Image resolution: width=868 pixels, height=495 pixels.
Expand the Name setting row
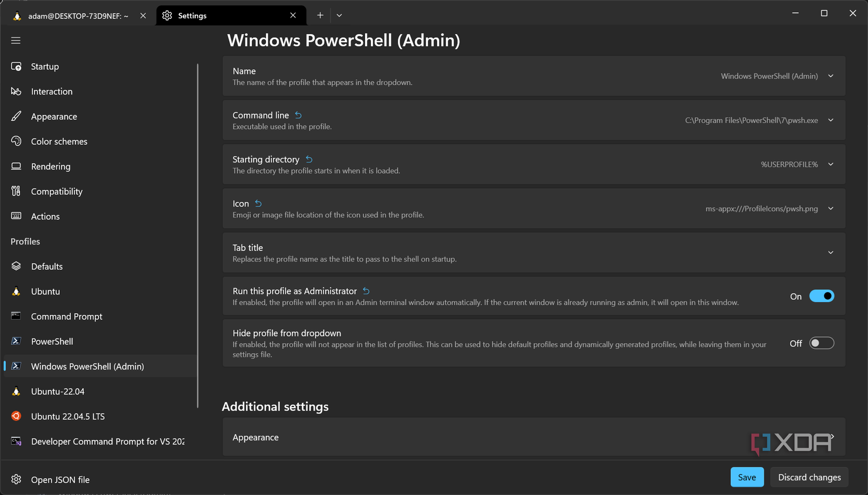(x=534, y=76)
